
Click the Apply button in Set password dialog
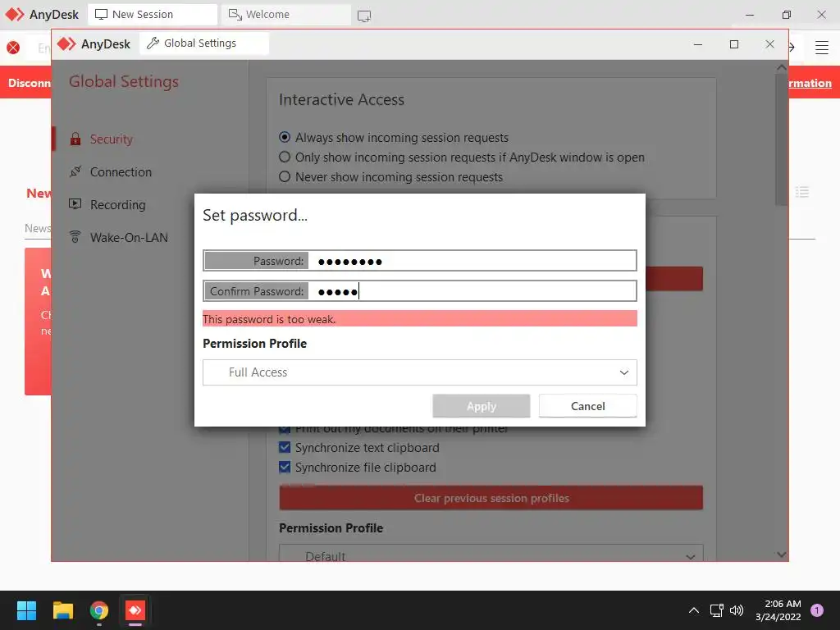[481, 406]
